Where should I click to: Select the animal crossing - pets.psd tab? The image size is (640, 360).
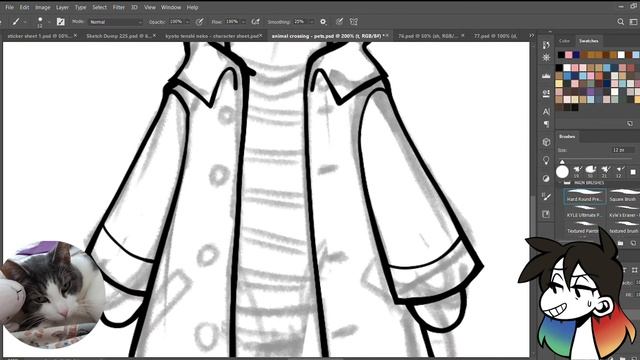327,36
